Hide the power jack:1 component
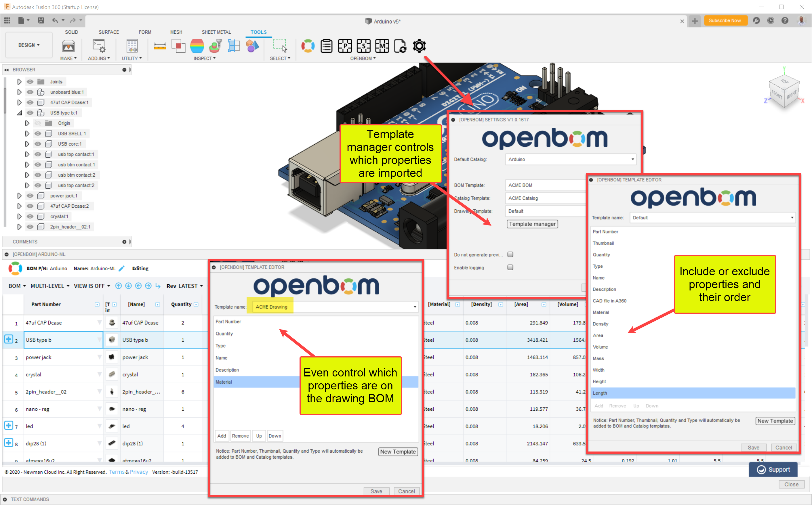Image resolution: width=812 pixels, height=505 pixels. (30, 196)
